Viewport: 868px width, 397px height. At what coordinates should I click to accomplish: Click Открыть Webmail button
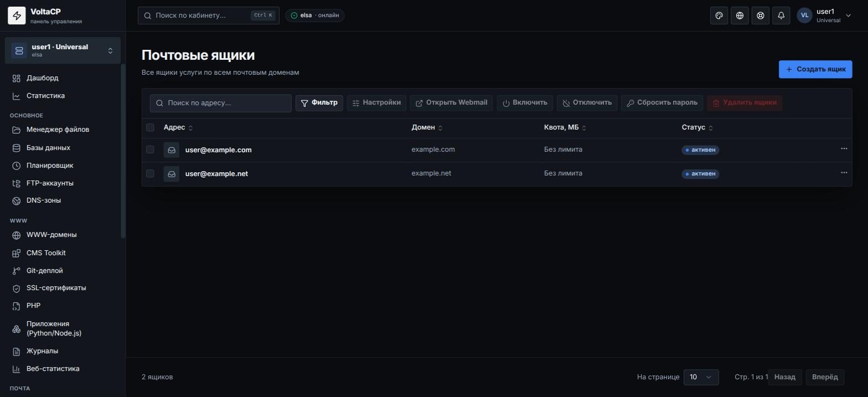452,103
